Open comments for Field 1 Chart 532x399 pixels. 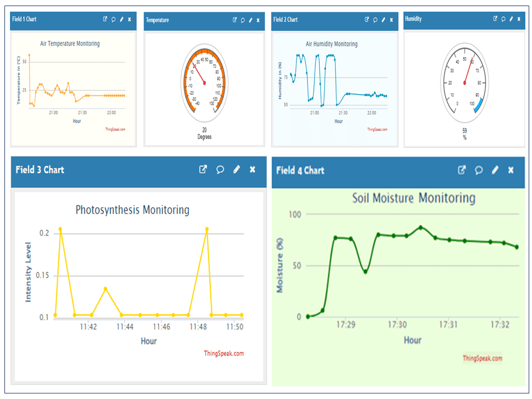pyautogui.click(x=113, y=20)
